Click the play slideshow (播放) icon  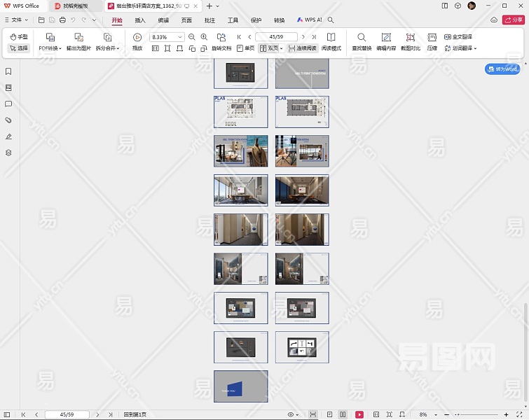(137, 37)
